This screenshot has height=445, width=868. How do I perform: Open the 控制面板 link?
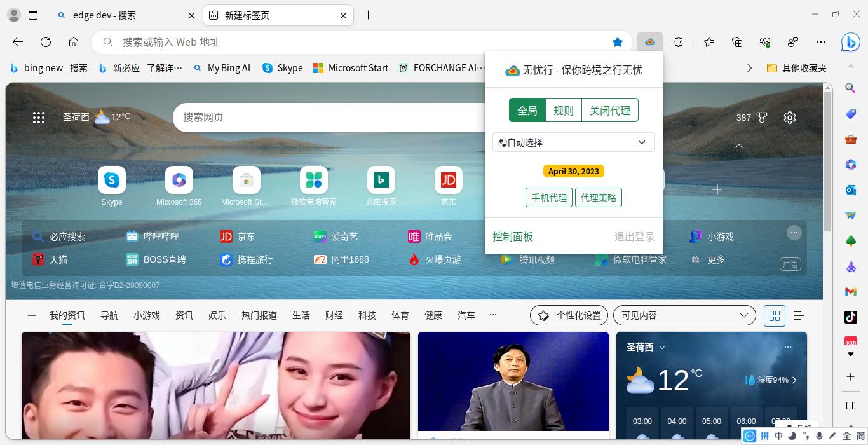click(513, 236)
